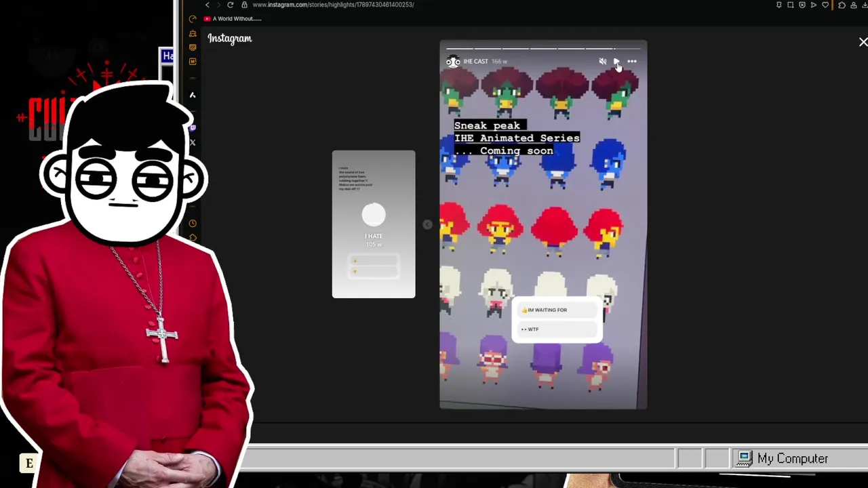View site security lock info

click(x=244, y=5)
